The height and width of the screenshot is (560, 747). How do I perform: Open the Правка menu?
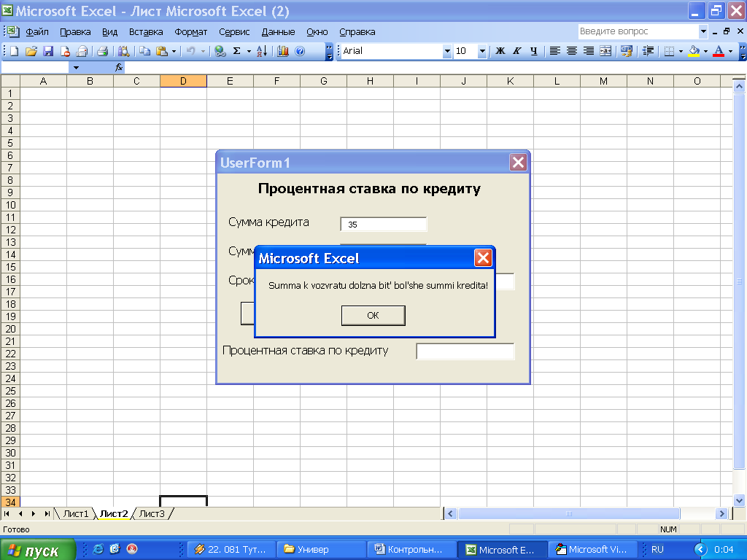(x=75, y=32)
